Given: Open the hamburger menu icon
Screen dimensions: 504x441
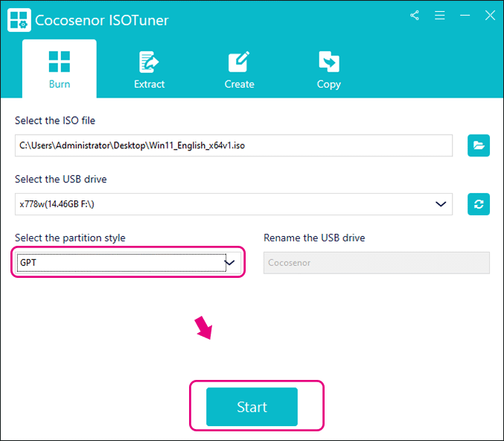Looking at the screenshot, I should coord(439,15).
